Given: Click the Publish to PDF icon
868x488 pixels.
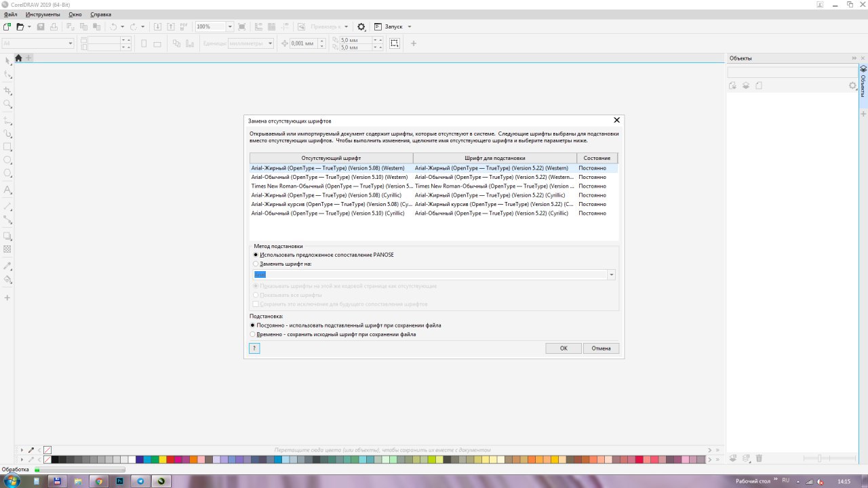Looking at the screenshot, I should pyautogui.click(x=183, y=26).
